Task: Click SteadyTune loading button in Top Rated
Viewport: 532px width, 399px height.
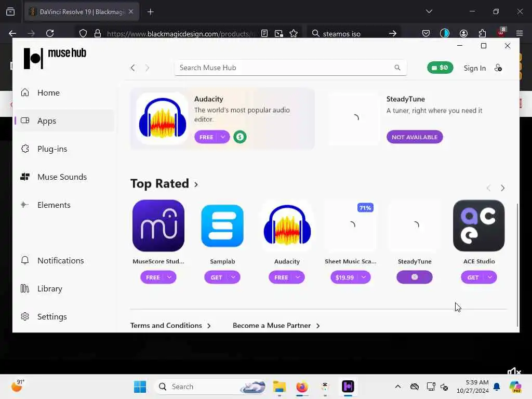Action: click(414, 277)
